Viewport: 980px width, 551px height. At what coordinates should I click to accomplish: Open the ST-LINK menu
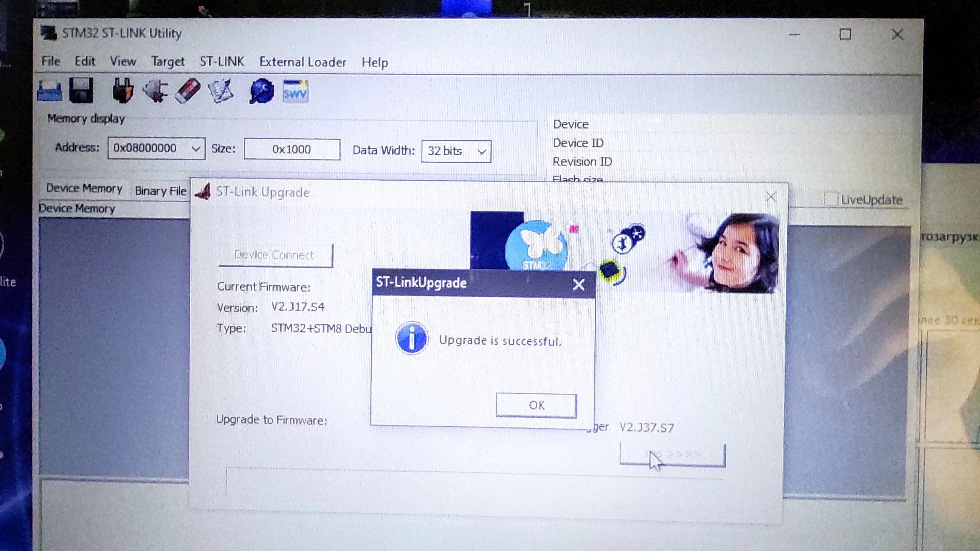coord(222,62)
